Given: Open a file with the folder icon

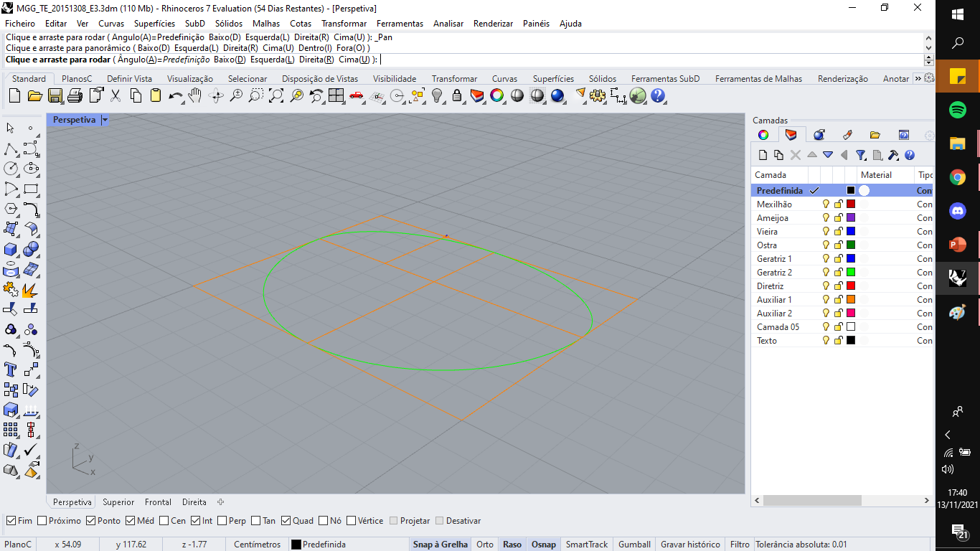Looking at the screenshot, I should (34, 95).
